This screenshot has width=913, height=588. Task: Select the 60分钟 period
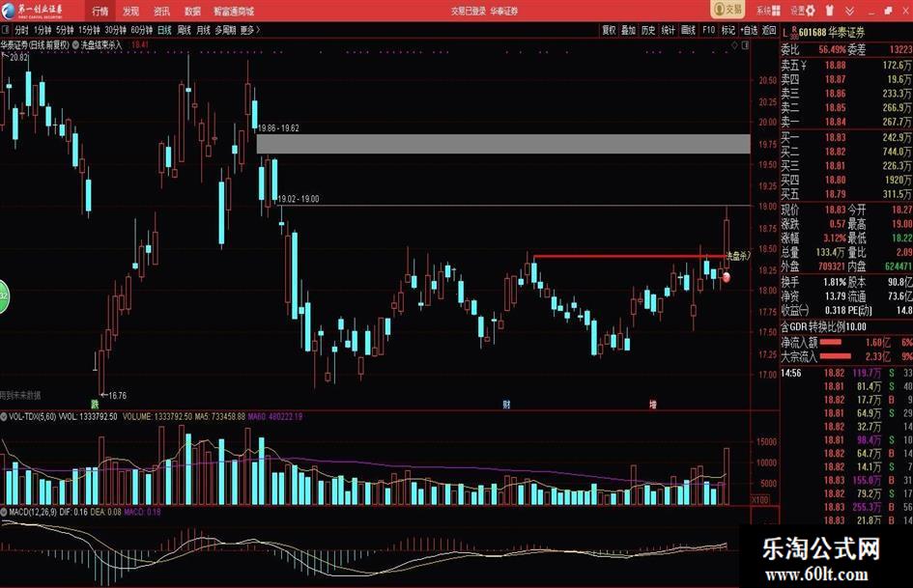point(141,30)
